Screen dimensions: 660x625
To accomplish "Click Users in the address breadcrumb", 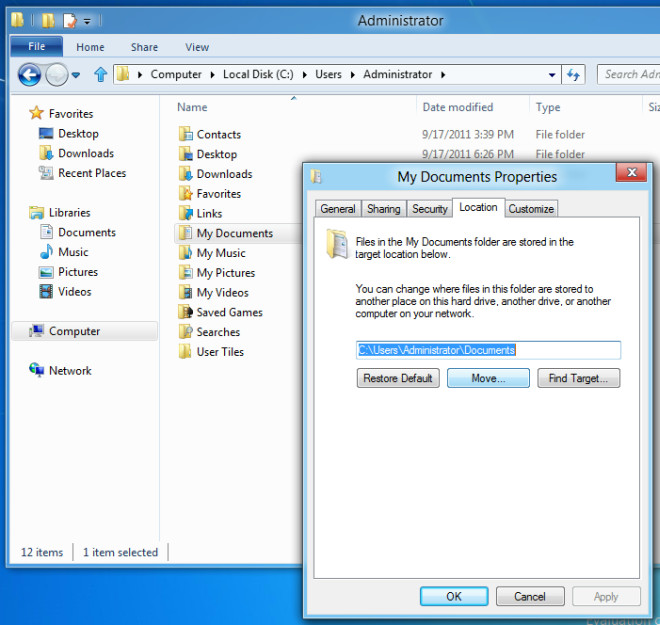I will [x=328, y=74].
